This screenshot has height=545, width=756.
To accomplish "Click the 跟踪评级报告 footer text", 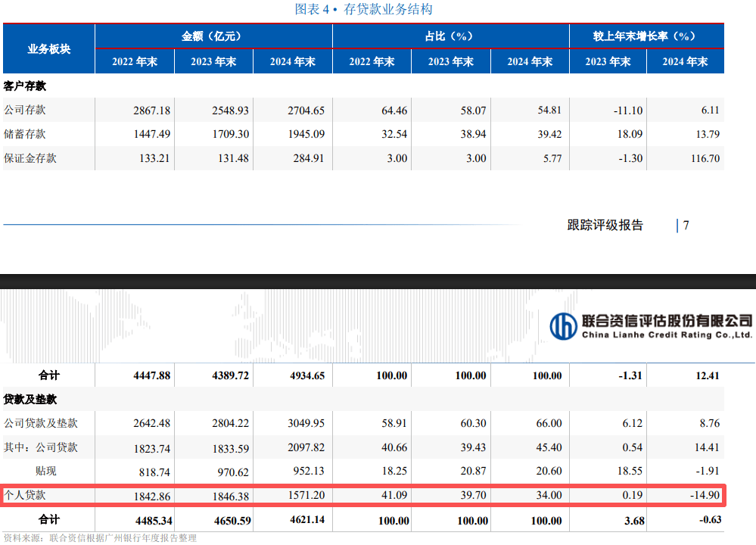I will [x=605, y=225].
